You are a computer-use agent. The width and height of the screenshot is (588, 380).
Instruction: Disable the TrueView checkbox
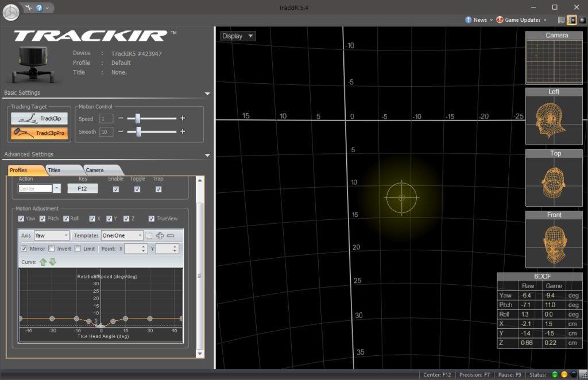(152, 219)
